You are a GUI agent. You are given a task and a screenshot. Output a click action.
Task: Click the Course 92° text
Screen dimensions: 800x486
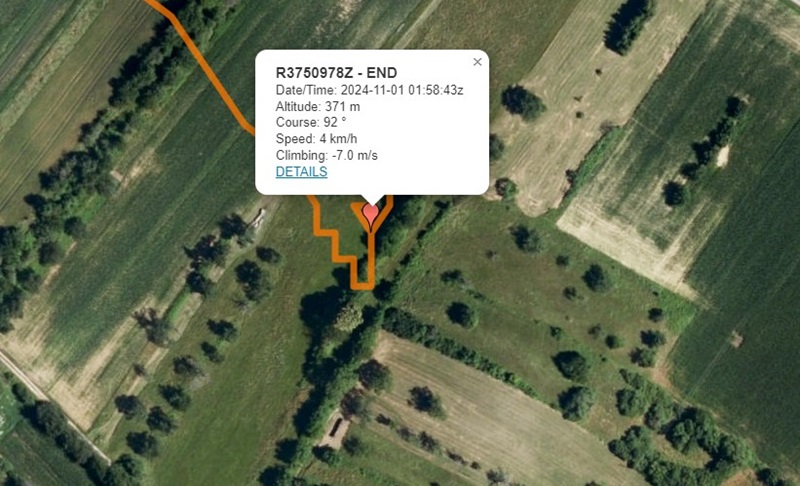311,122
